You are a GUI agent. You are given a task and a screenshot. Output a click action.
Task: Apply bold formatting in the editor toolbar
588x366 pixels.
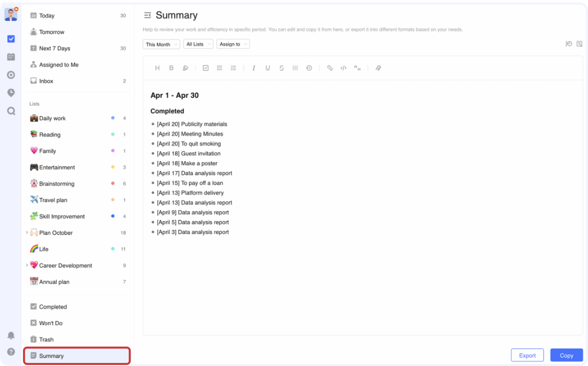171,68
